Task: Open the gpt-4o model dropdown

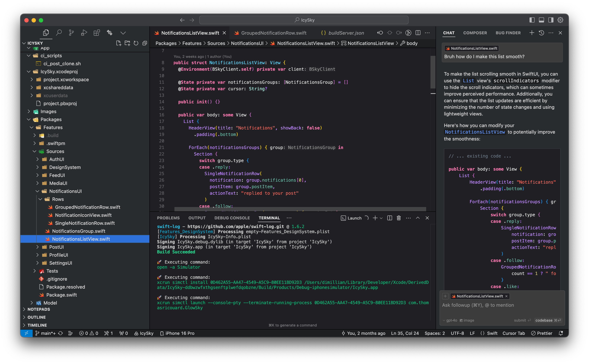Action: pyautogui.click(x=450, y=320)
